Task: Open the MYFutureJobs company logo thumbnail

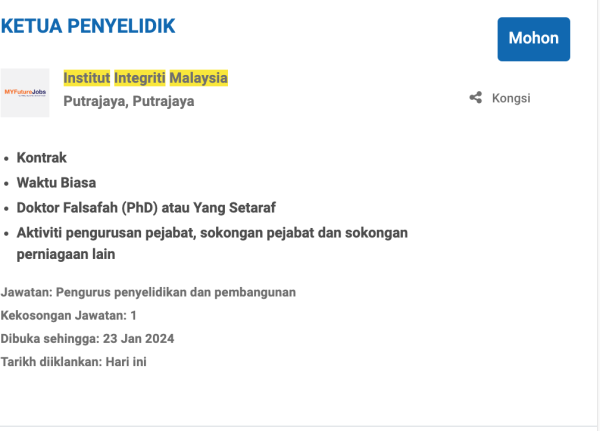Action: click(25, 92)
